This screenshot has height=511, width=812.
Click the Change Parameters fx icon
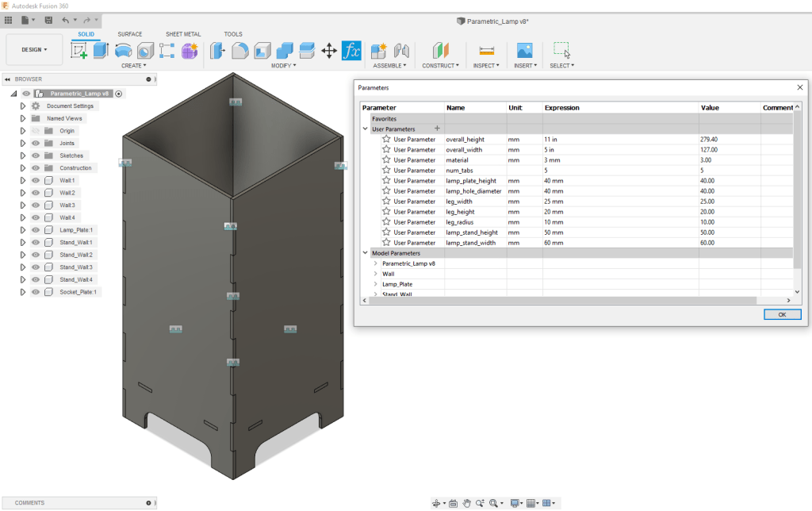click(351, 51)
